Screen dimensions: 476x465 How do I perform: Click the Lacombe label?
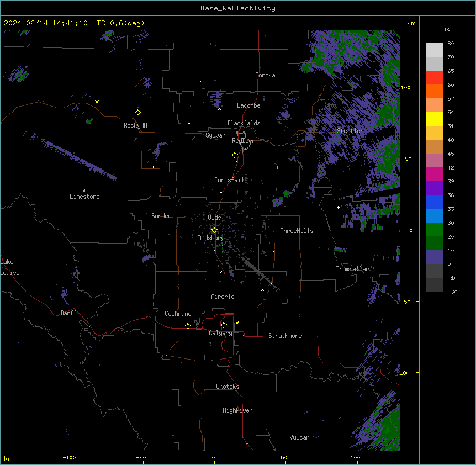[248, 105]
